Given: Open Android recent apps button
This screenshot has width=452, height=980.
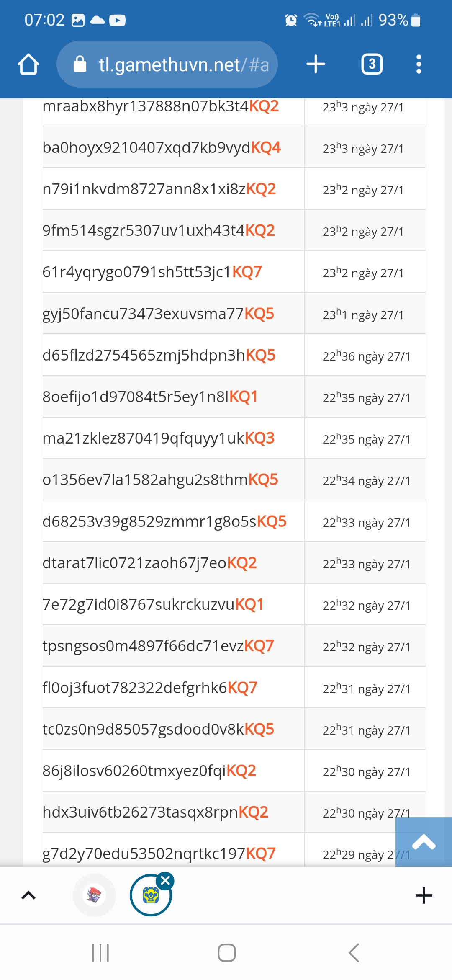Looking at the screenshot, I should pyautogui.click(x=100, y=953).
